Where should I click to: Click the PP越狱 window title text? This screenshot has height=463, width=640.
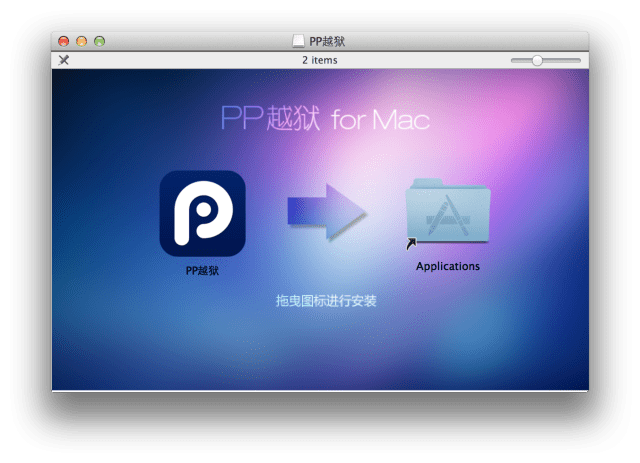coord(327,41)
